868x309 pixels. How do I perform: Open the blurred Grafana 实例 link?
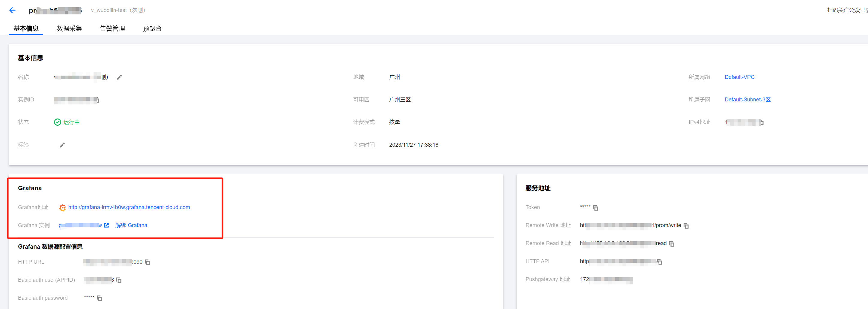pyautogui.click(x=80, y=225)
